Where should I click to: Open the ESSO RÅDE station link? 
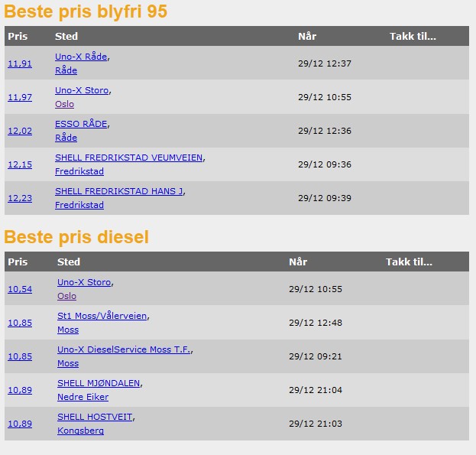(81, 124)
